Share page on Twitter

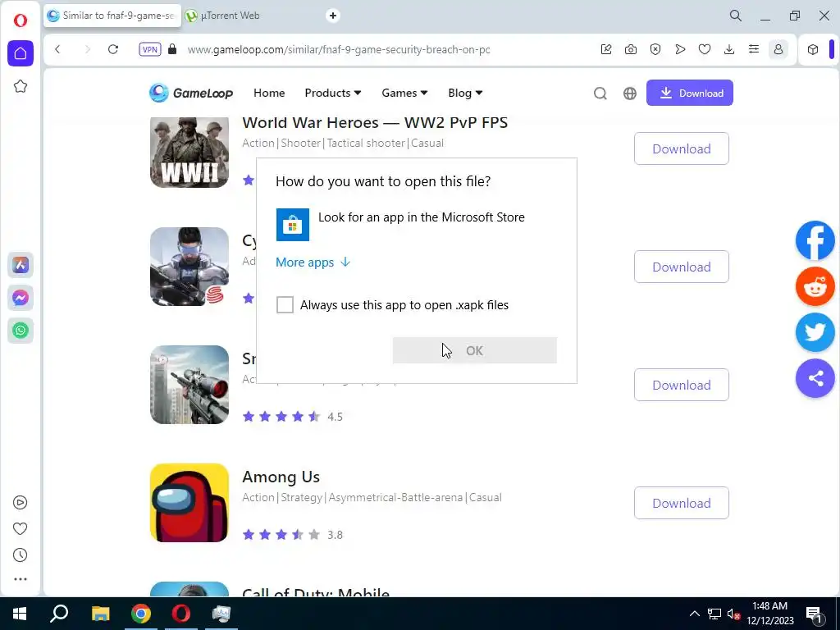click(815, 332)
